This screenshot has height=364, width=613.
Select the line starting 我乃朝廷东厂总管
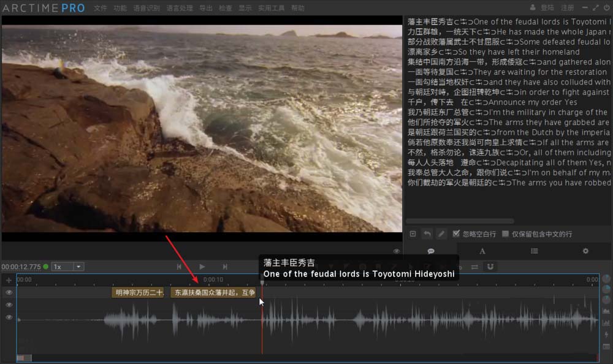(509, 112)
